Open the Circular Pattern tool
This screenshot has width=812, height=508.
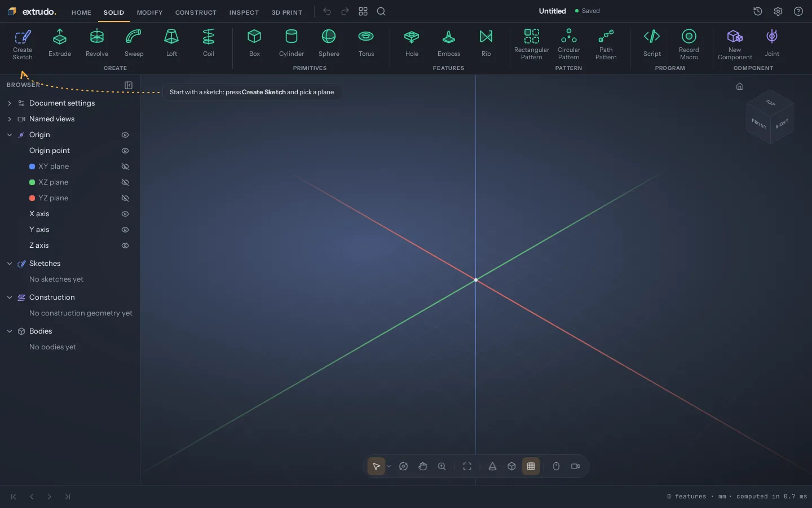click(569, 45)
